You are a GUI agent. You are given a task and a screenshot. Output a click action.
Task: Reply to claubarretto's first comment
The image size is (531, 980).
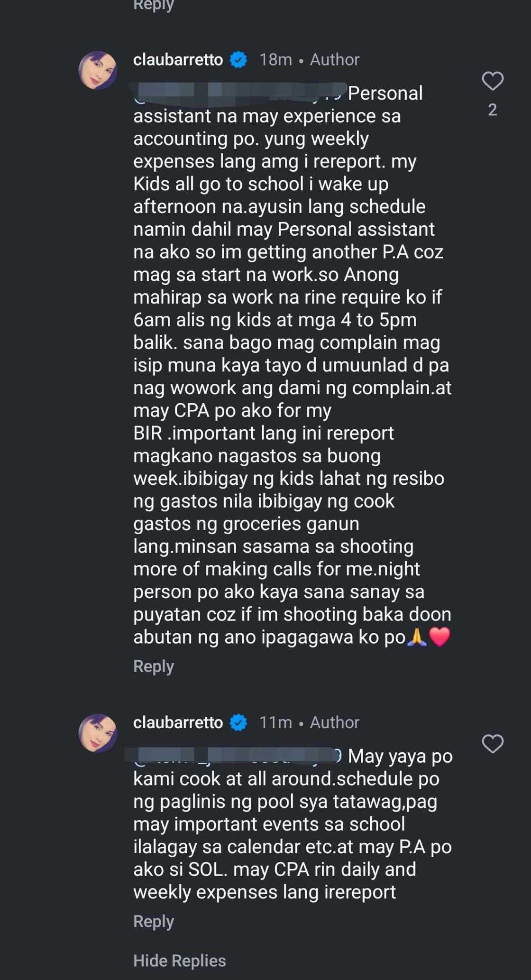(x=153, y=666)
